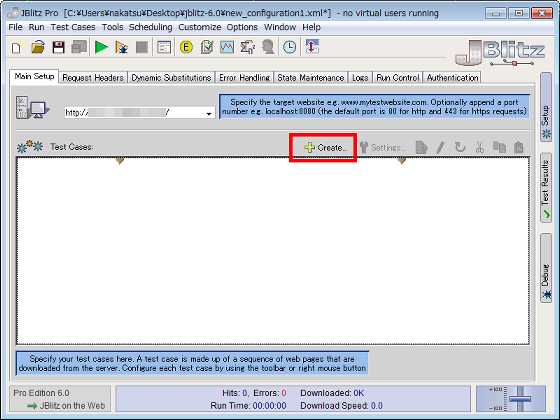Screen dimensions: 560x420
Task: Click the document edit icon next to Settings
Action: tap(421, 147)
